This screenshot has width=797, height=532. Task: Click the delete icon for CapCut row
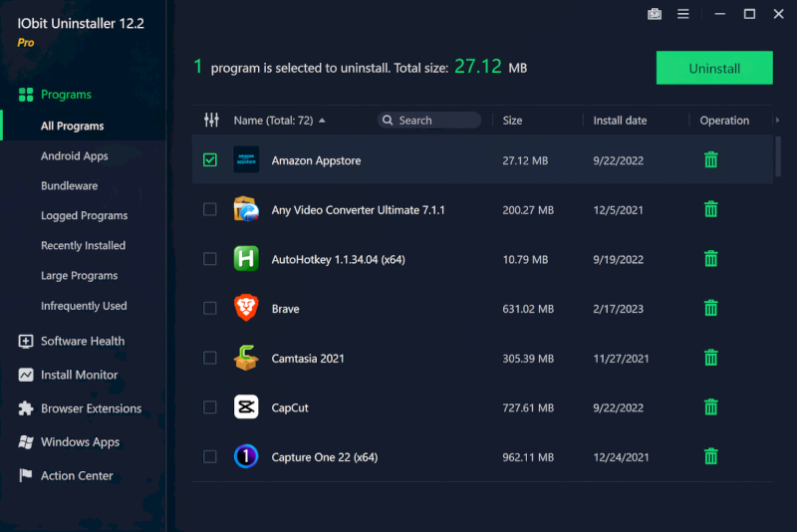[x=710, y=406]
